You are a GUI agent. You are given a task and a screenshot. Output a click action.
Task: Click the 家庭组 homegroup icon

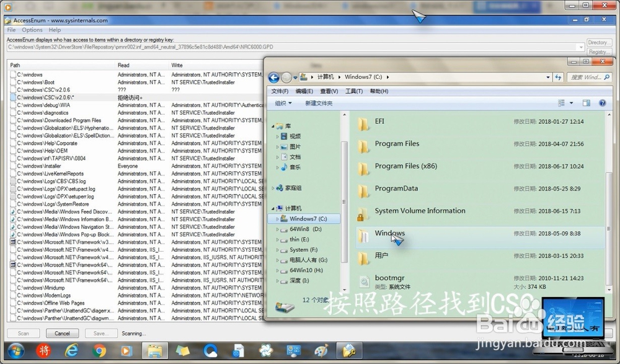click(280, 188)
